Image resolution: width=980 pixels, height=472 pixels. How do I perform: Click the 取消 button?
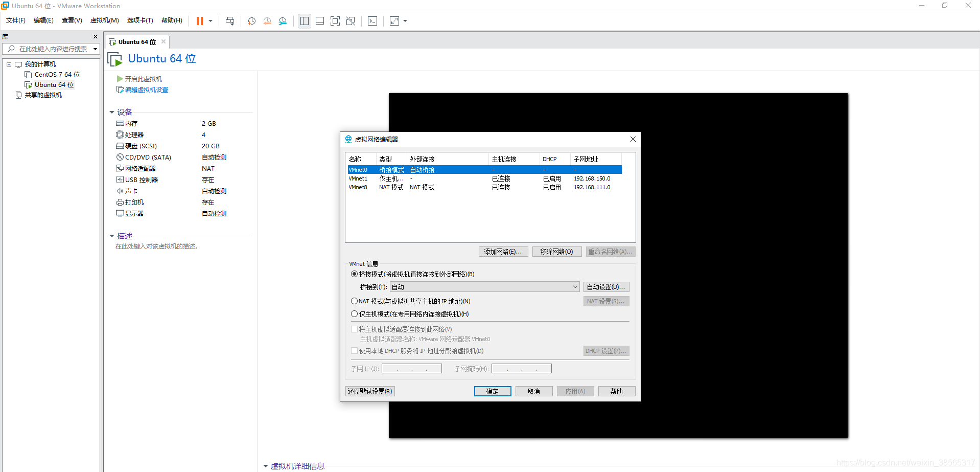(534, 391)
